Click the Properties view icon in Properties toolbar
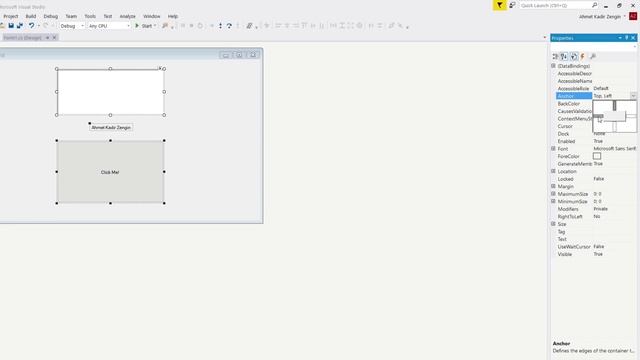 coord(573,56)
